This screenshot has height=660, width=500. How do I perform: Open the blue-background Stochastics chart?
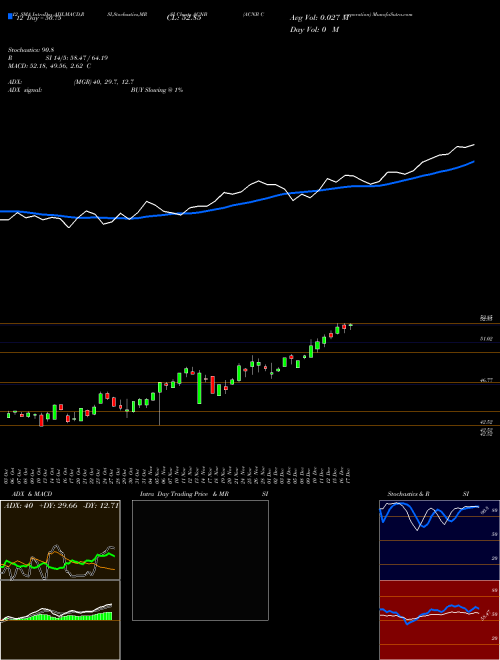439,540
